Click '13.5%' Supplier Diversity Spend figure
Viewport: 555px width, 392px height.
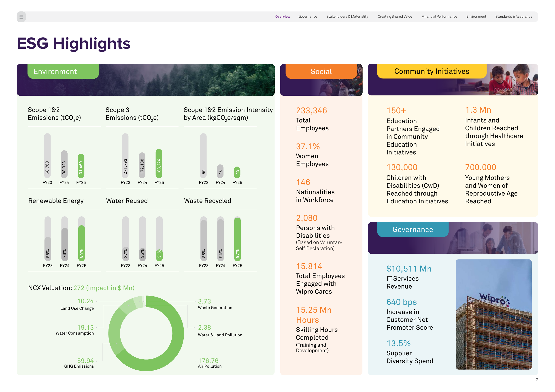(x=398, y=343)
